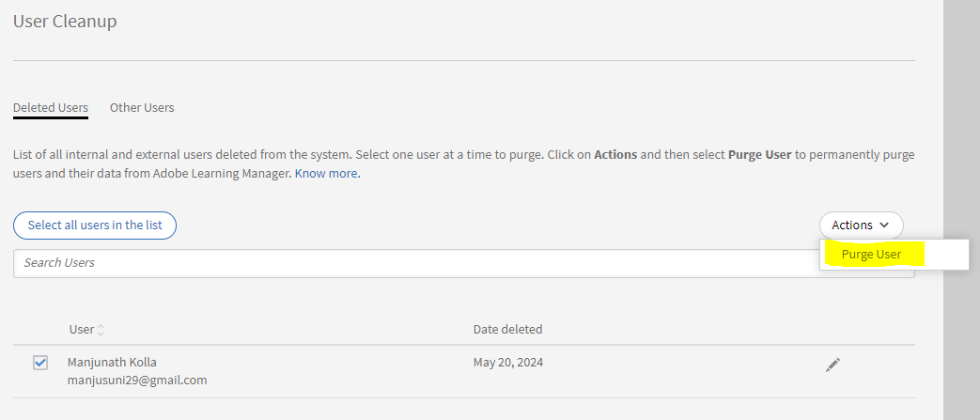Open the Know more link
The width and height of the screenshot is (980, 420).
tap(326, 174)
